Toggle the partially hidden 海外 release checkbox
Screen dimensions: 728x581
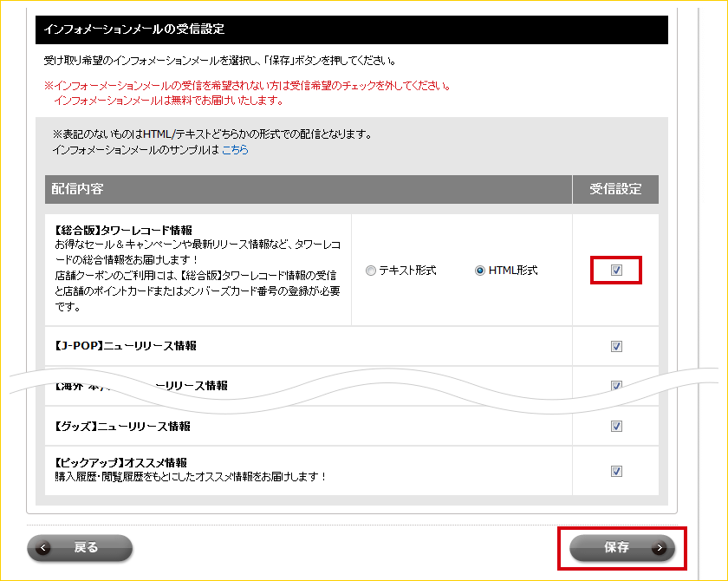click(616, 385)
